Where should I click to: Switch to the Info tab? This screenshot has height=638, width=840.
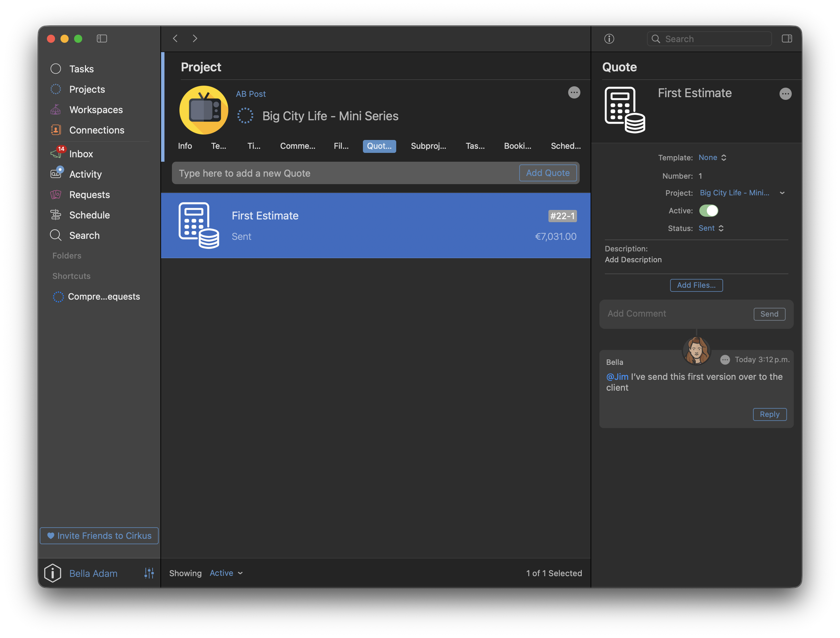pos(185,146)
